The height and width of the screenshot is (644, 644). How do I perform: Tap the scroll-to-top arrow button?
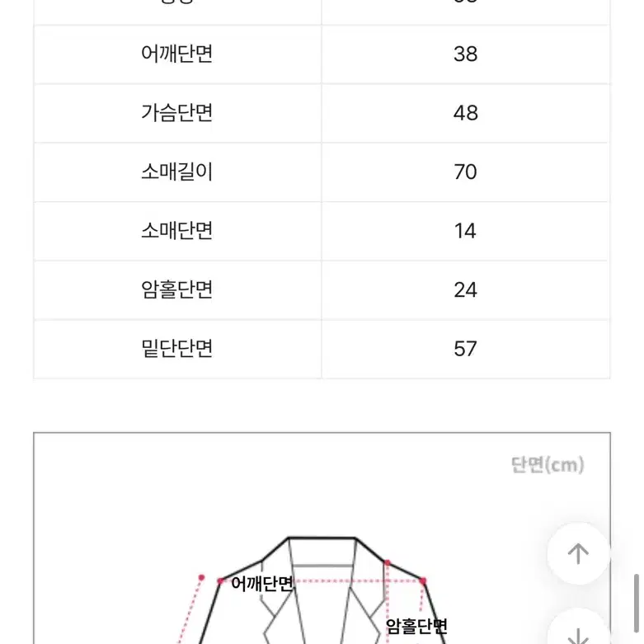(x=578, y=553)
